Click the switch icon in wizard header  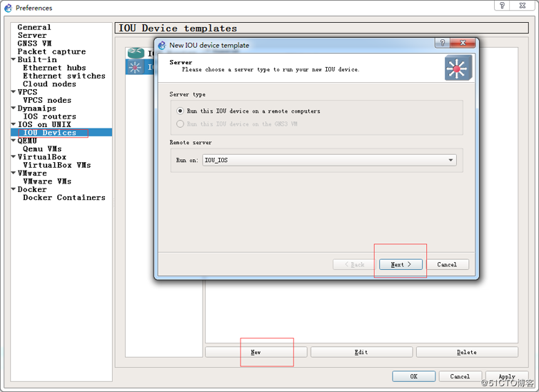[458, 68]
